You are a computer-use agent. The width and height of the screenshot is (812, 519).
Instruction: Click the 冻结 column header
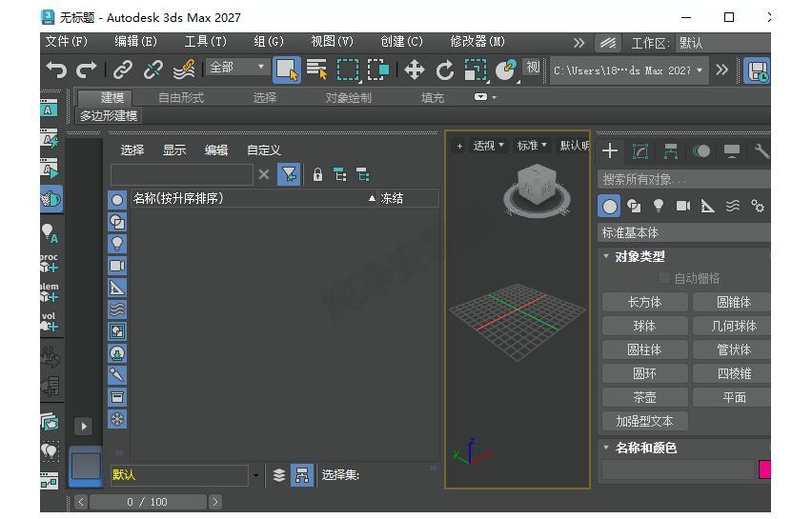pos(408,198)
